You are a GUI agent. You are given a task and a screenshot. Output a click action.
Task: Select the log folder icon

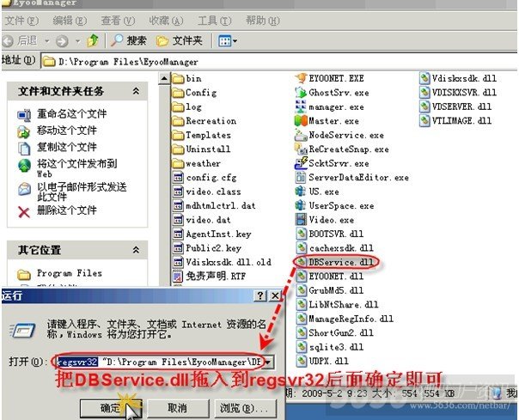[178, 107]
